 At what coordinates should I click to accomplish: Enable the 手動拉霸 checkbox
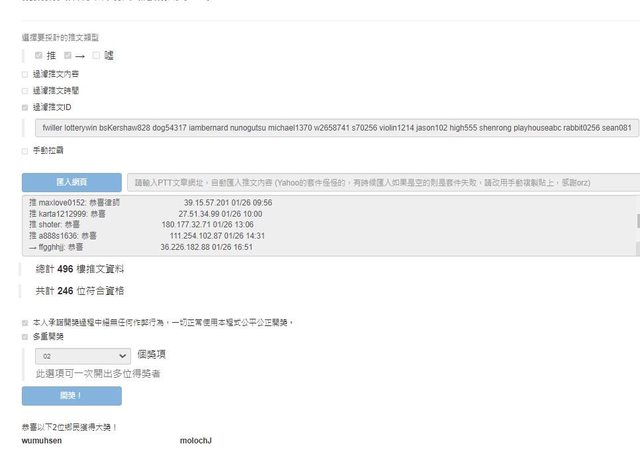coord(25,151)
